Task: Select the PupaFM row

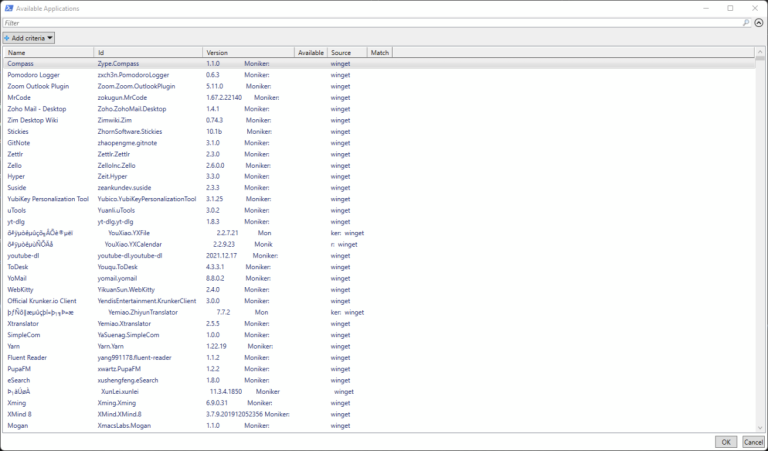Action: coord(380,369)
